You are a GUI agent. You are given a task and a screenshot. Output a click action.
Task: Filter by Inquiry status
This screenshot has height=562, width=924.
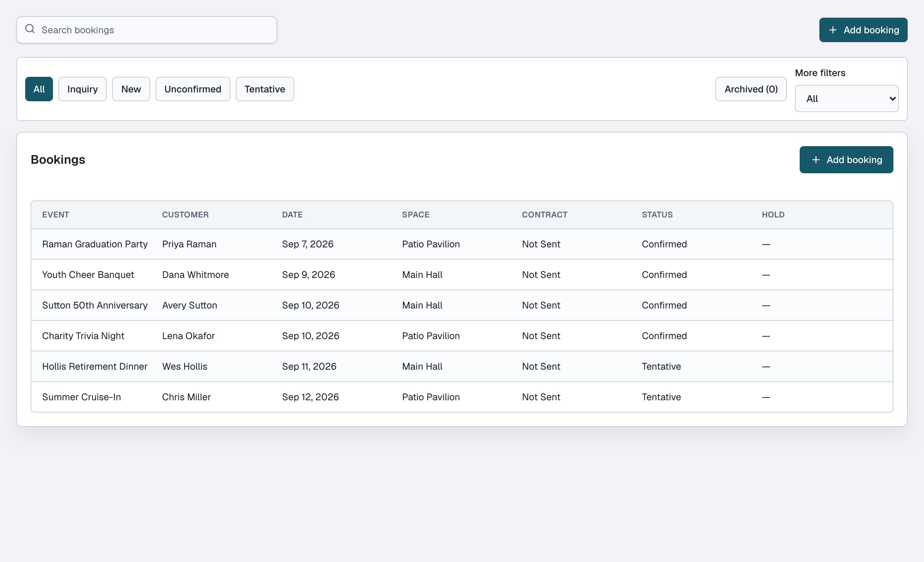(83, 89)
